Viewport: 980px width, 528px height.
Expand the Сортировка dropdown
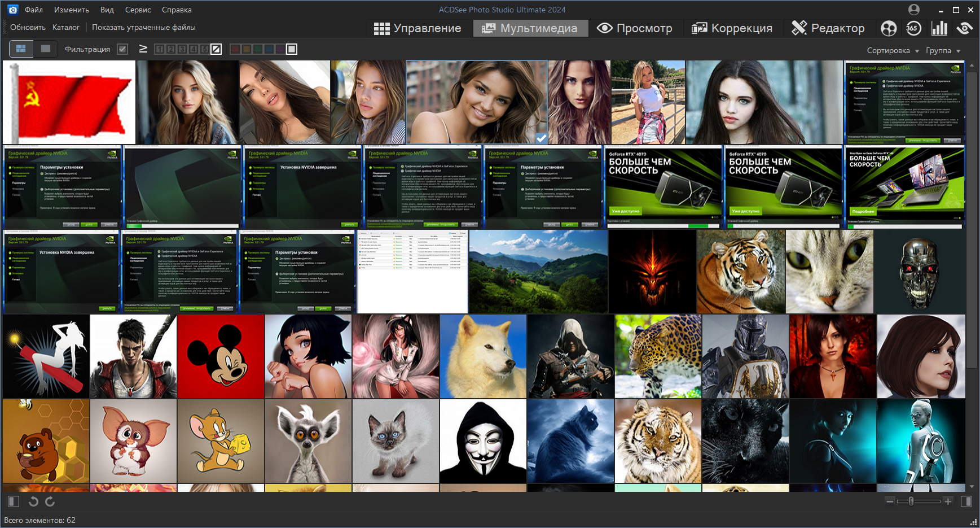(x=893, y=50)
